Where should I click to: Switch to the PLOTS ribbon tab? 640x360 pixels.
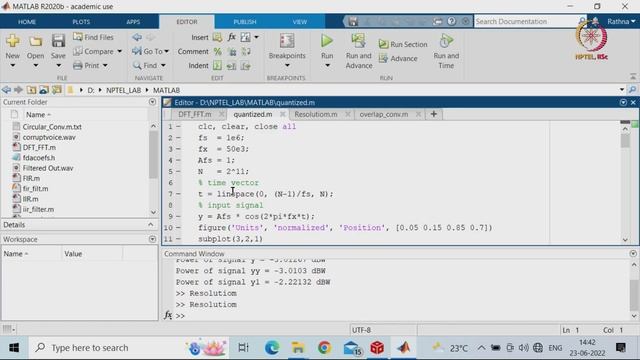tap(81, 22)
